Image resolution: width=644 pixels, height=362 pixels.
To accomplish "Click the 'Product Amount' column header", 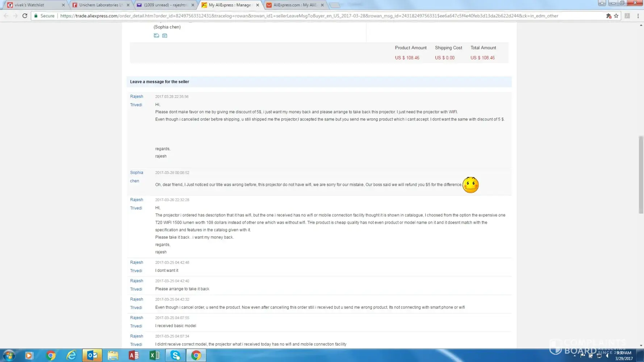I will click(x=411, y=48).
